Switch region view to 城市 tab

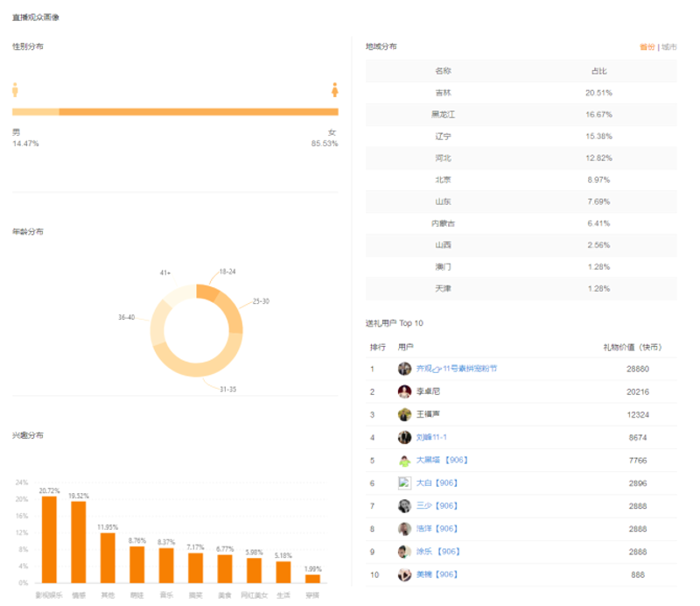668,47
